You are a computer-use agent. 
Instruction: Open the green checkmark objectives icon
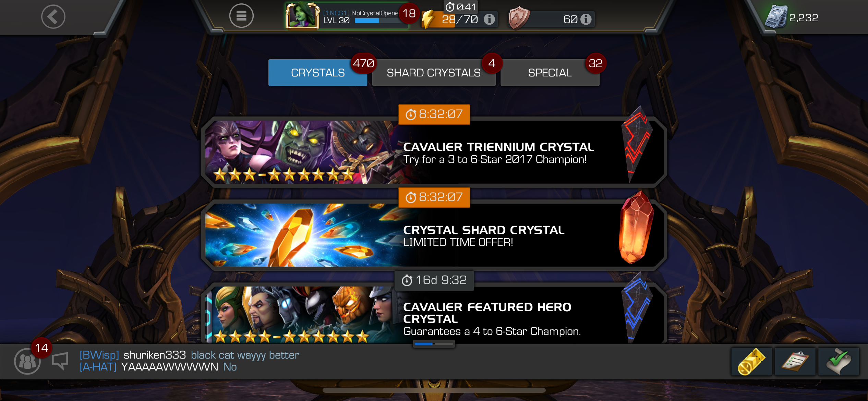(x=839, y=362)
